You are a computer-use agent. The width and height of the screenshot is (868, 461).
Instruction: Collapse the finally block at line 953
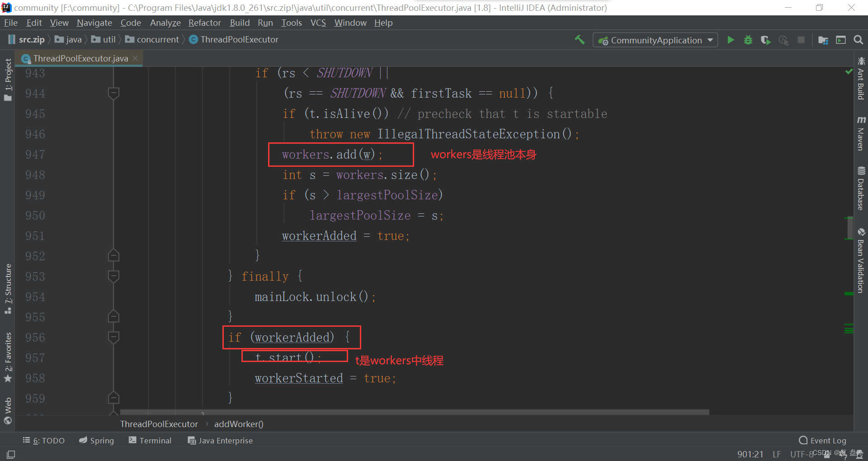pyautogui.click(x=113, y=276)
